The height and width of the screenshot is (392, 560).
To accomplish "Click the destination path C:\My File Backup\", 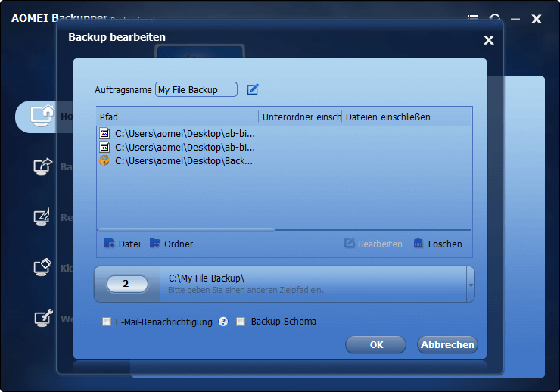I will tap(207, 278).
